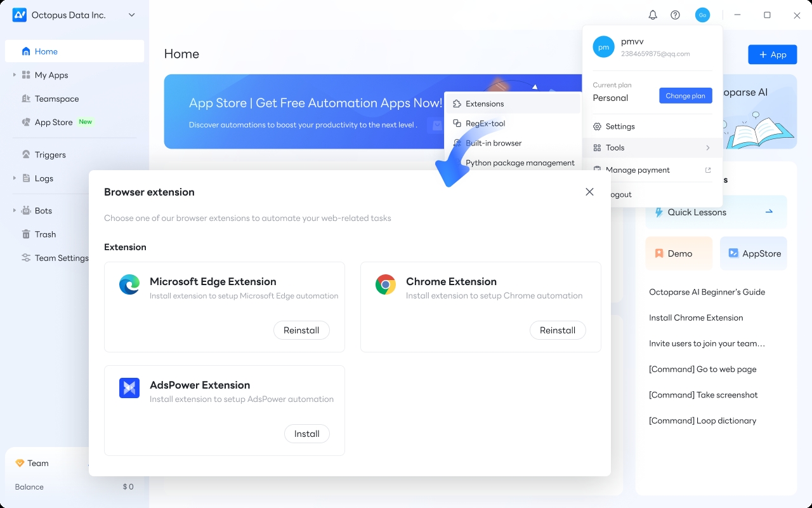Screen dimensions: 812x508
Task: Open the notifications bell
Action: point(653,15)
